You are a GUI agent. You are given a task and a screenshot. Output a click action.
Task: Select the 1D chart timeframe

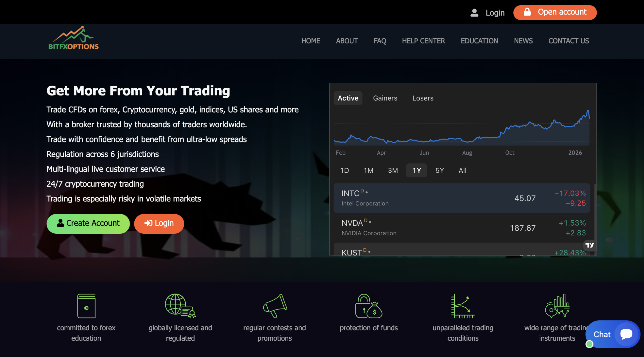pyautogui.click(x=345, y=170)
